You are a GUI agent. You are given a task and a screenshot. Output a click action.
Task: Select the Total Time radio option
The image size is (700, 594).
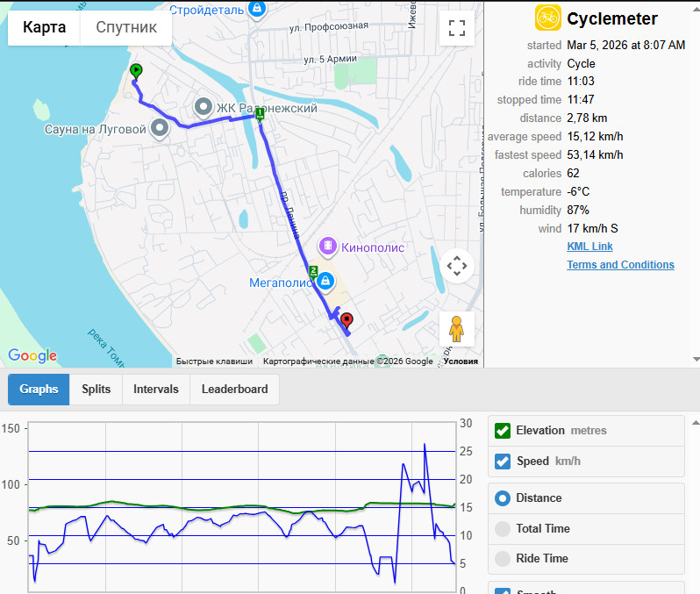[x=503, y=528]
